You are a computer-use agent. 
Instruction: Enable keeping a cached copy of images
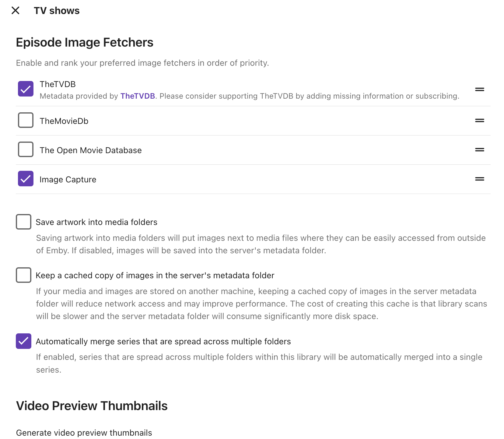pyautogui.click(x=23, y=275)
